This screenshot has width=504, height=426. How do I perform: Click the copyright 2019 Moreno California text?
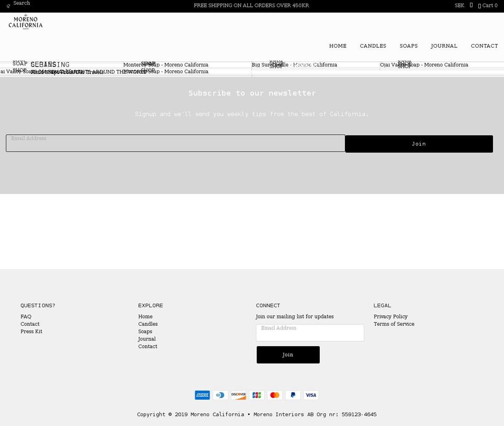(257, 414)
